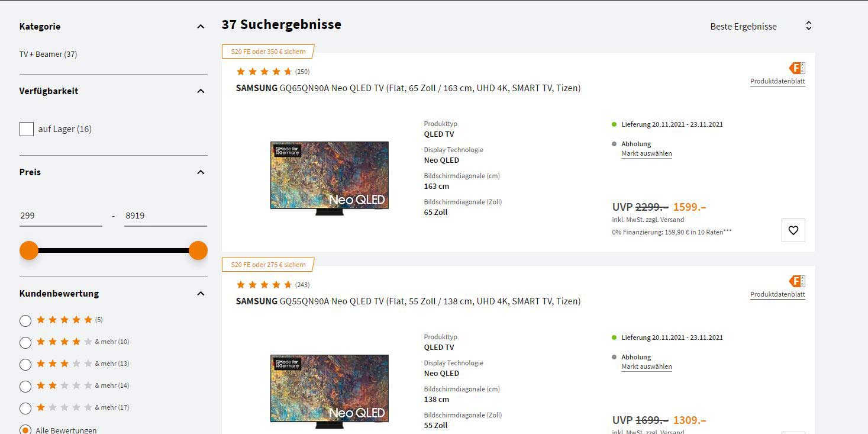
Task: Open sort order arrows next to Beste Ergebnisse
Action: click(808, 26)
